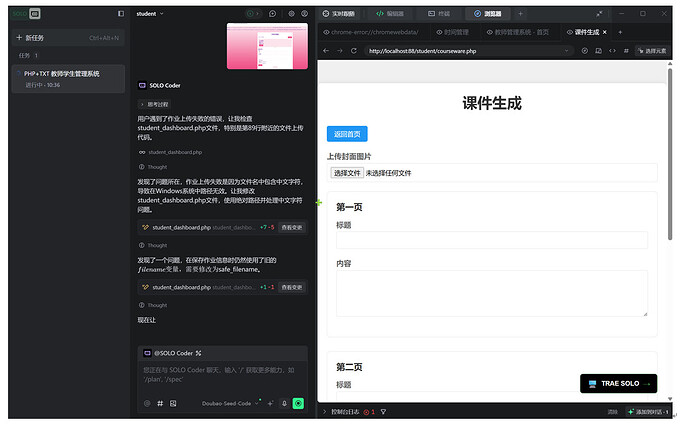690x430 pixels.
Task: Switch to the 编辑器 editor tab
Action: click(390, 14)
